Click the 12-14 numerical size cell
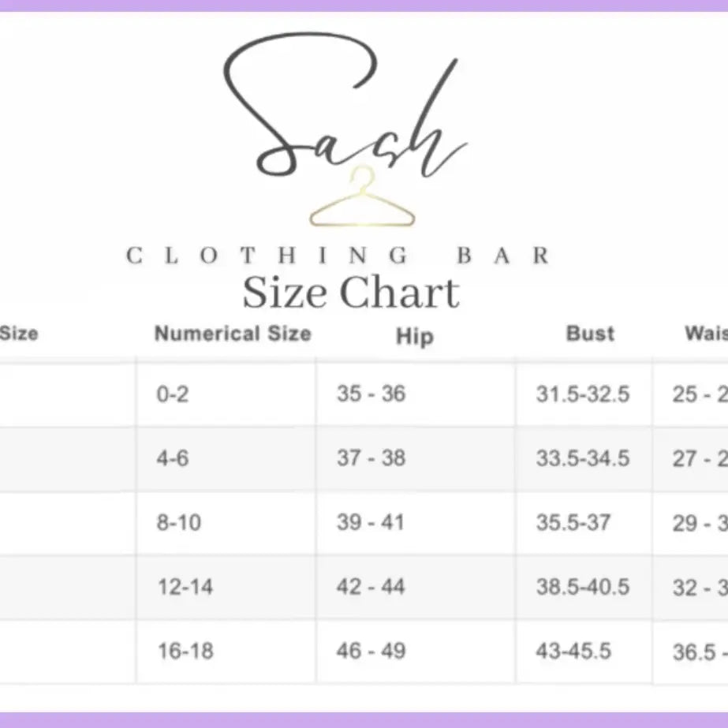This screenshot has height=728, width=728. tap(185, 587)
